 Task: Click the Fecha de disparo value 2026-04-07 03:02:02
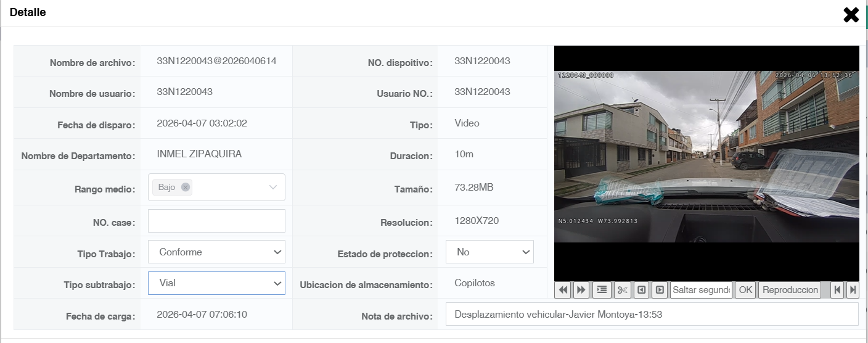coord(202,123)
